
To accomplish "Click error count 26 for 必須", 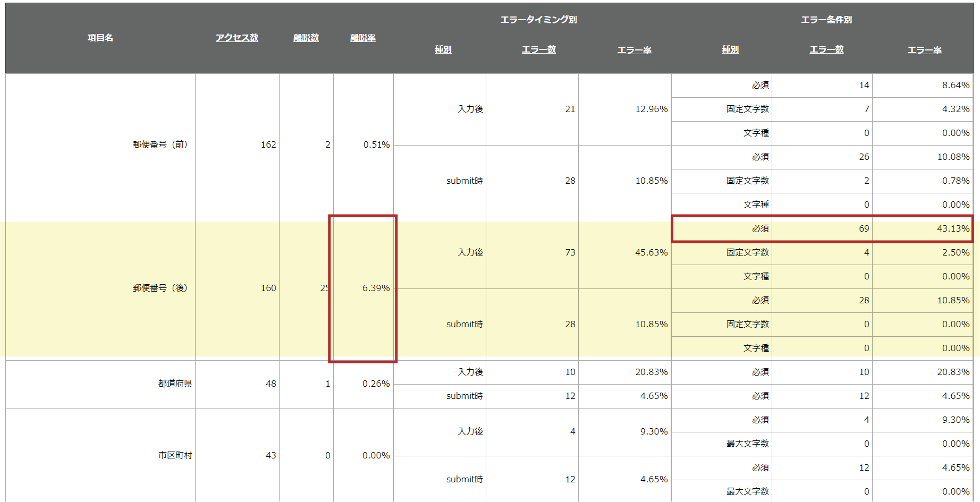I will click(864, 157).
